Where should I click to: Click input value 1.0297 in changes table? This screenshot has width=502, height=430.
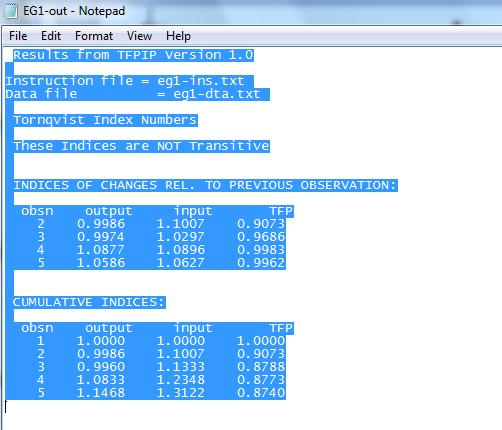click(181, 237)
